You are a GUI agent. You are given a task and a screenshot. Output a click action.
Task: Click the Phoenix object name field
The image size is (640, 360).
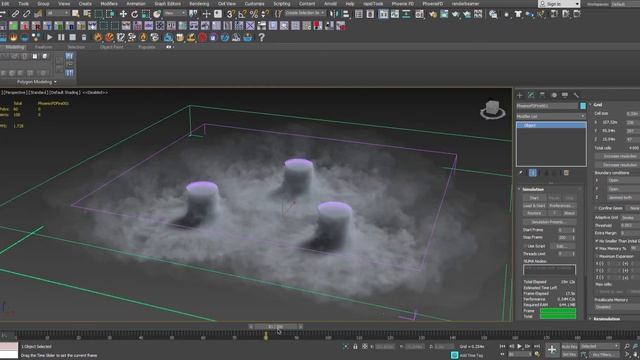547,106
